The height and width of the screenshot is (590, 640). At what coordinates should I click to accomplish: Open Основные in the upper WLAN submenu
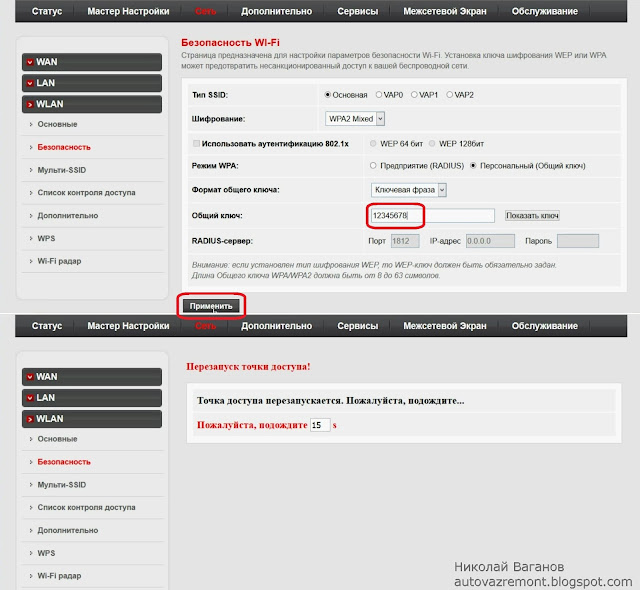tap(57, 124)
